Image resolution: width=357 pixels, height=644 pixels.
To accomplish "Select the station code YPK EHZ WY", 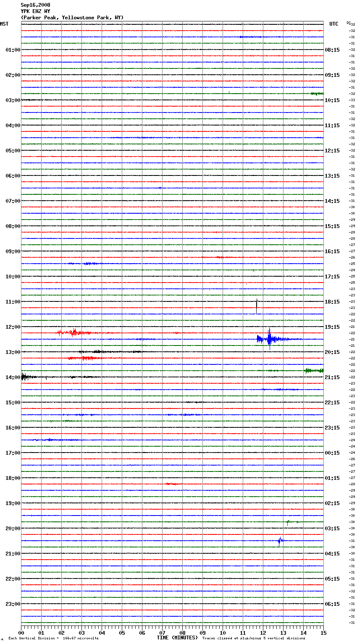I will pos(35,11).
